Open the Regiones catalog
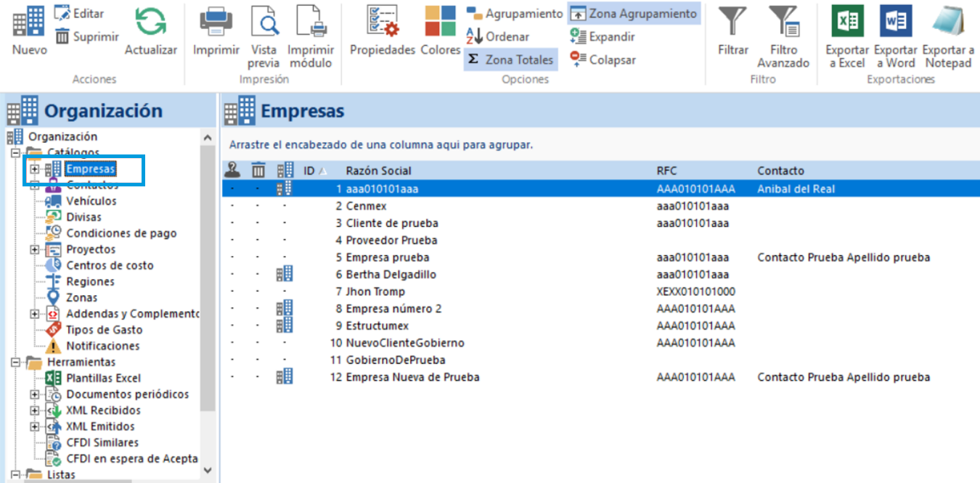980x483 pixels. (90, 281)
